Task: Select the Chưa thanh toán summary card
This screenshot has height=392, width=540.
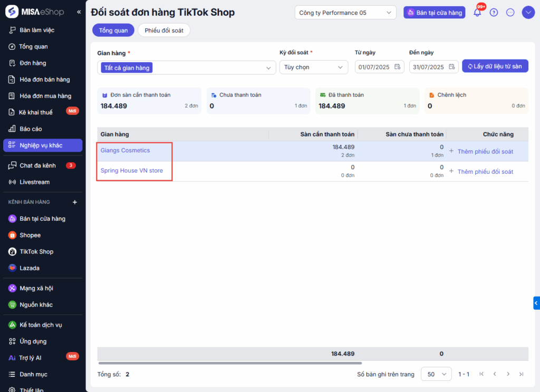Action: tap(258, 101)
